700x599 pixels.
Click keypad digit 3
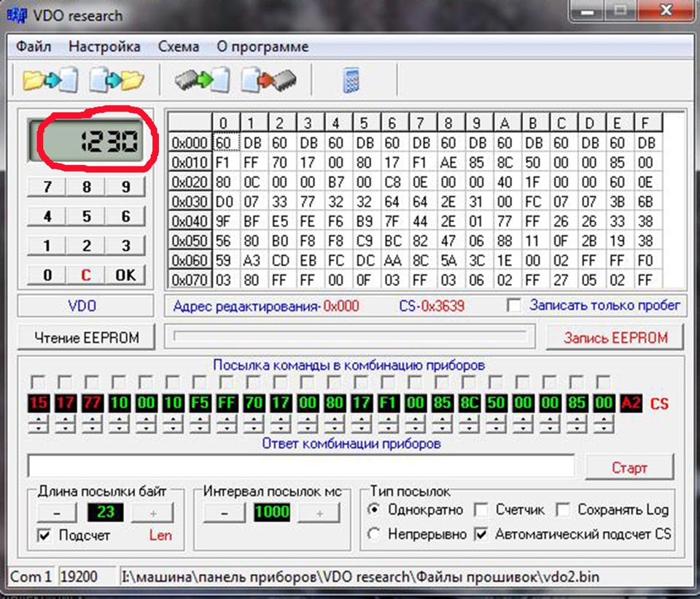pyautogui.click(x=125, y=246)
